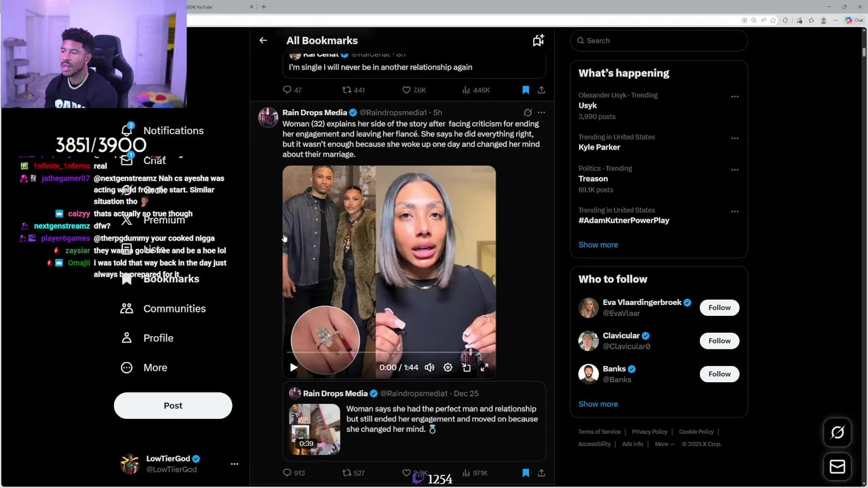Open Eva Vlaardingerbroek profile avatar
The image size is (868, 488).
589,308
